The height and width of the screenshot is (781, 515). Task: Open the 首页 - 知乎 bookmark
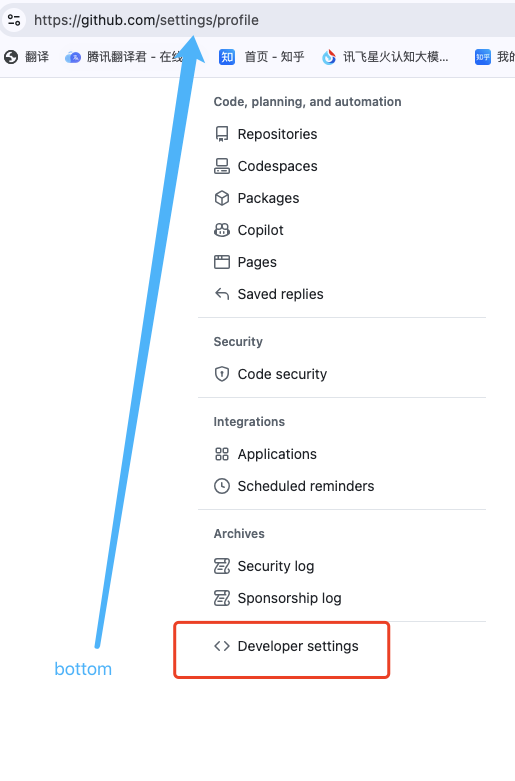[261, 57]
